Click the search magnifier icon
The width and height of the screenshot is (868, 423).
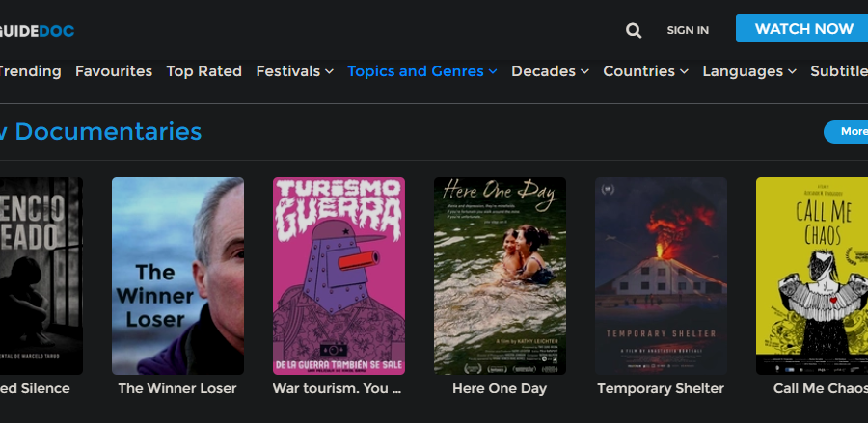(x=634, y=30)
